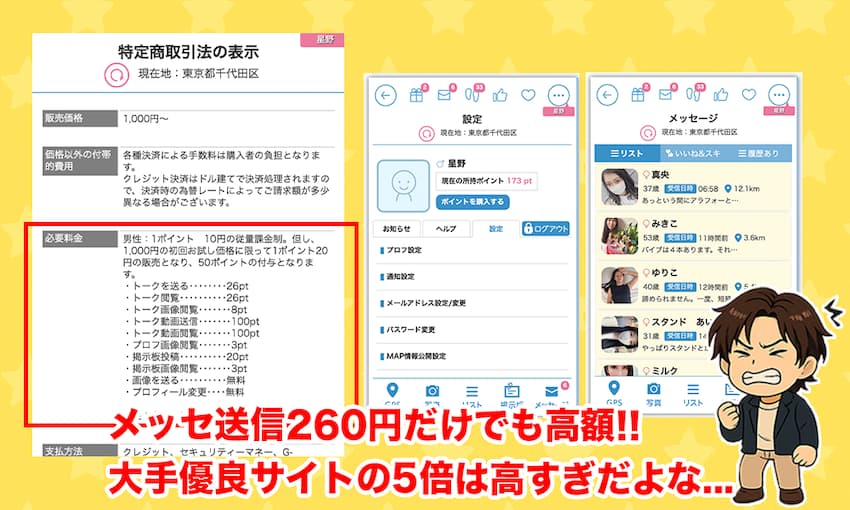Open 写真 camera icon in 設定 bottom bar
Viewport: 850px width, 510px height.
pos(432,391)
